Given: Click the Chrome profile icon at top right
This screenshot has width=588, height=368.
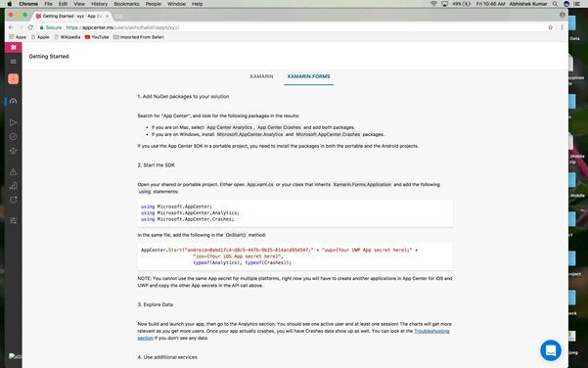Looking at the screenshot, I should [563, 15].
